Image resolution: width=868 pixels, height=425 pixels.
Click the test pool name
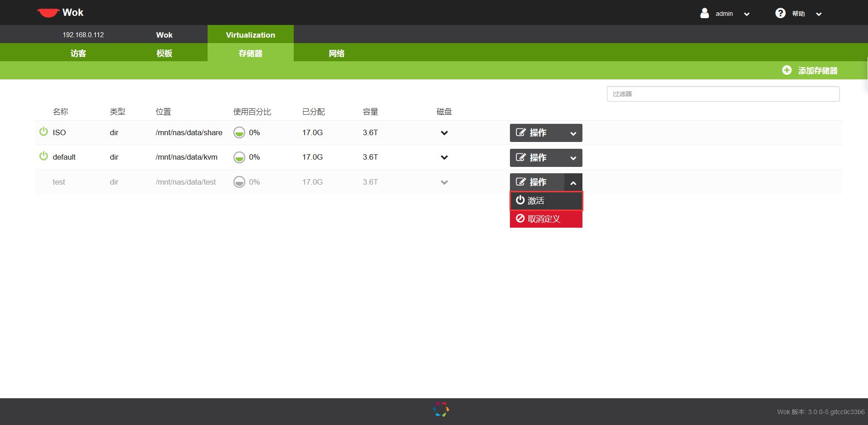point(59,182)
